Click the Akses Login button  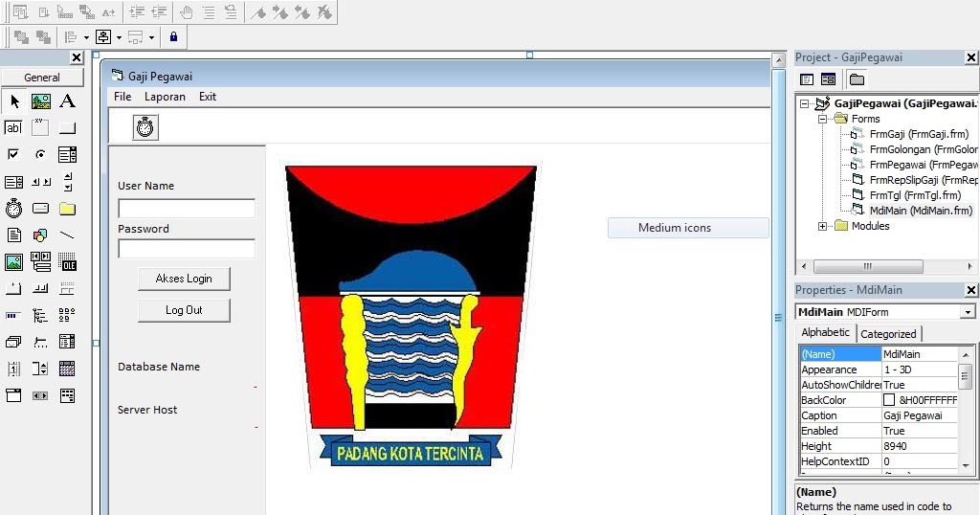coord(184,279)
